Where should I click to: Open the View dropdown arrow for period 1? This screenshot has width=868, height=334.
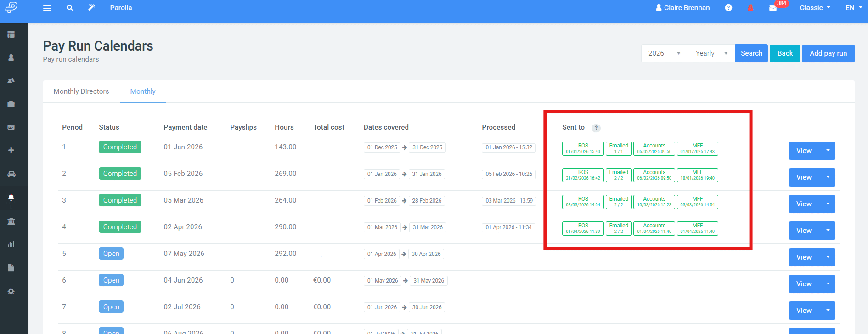[x=828, y=151]
